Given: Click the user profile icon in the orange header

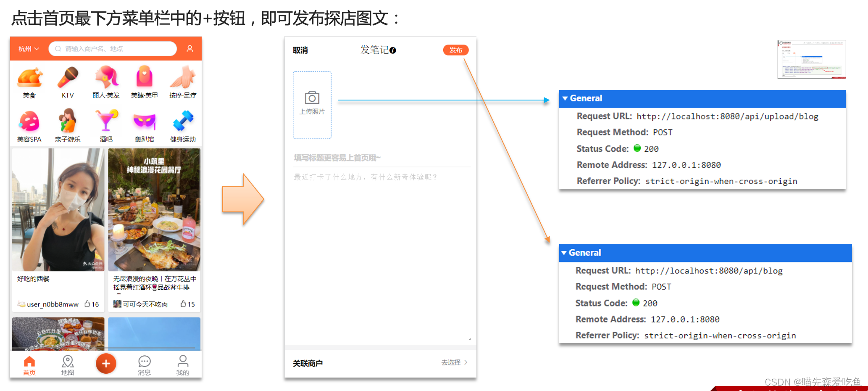Looking at the screenshot, I should pos(190,49).
